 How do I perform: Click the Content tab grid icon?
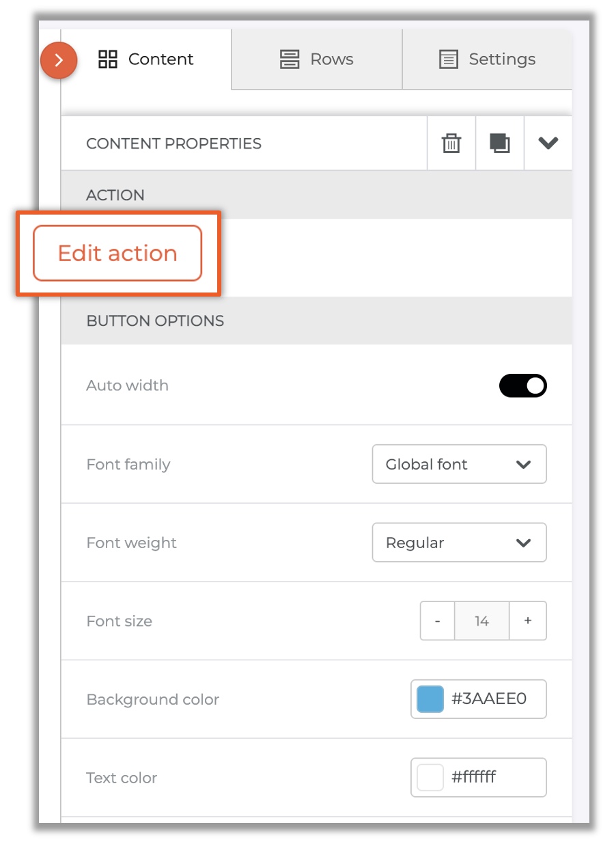(108, 59)
